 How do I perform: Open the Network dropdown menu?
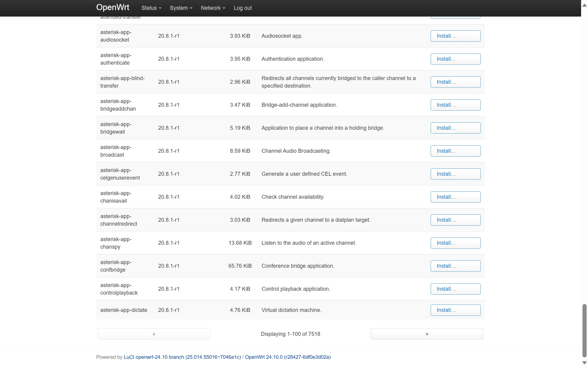[x=213, y=8]
